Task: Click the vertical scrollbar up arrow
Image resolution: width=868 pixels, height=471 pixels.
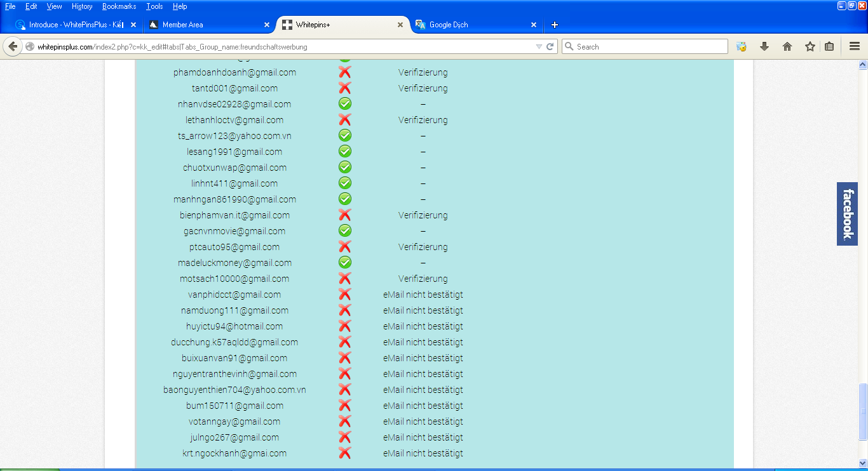Action: point(862,64)
